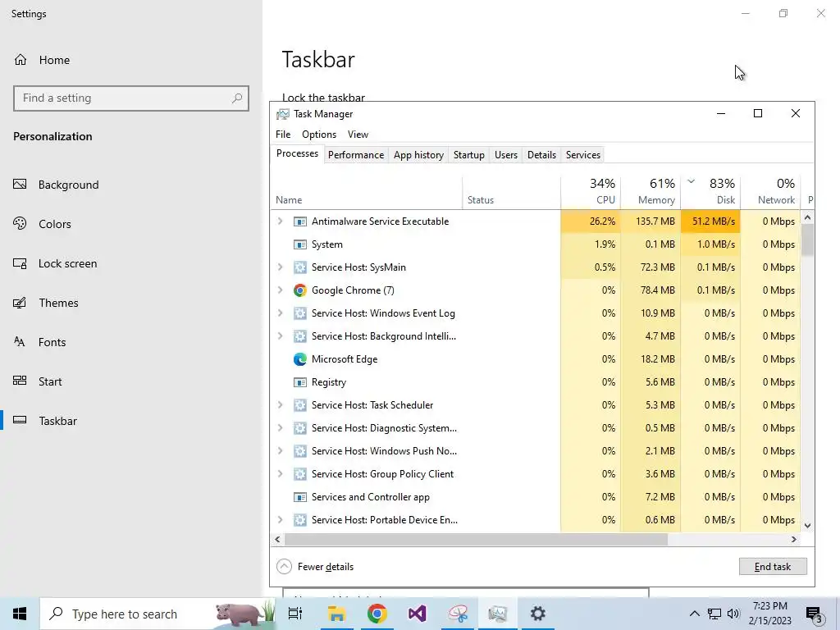
Task: Click the Find a setting search box
Action: pos(131,98)
